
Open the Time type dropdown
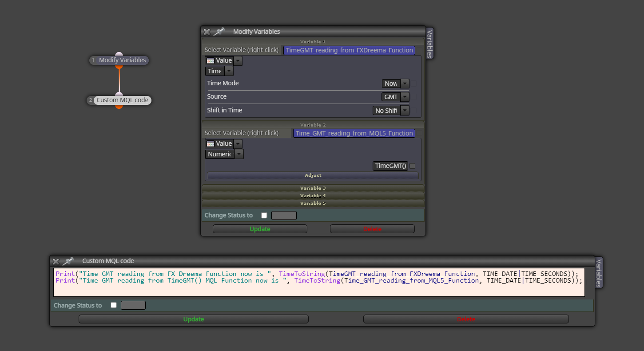tap(229, 71)
